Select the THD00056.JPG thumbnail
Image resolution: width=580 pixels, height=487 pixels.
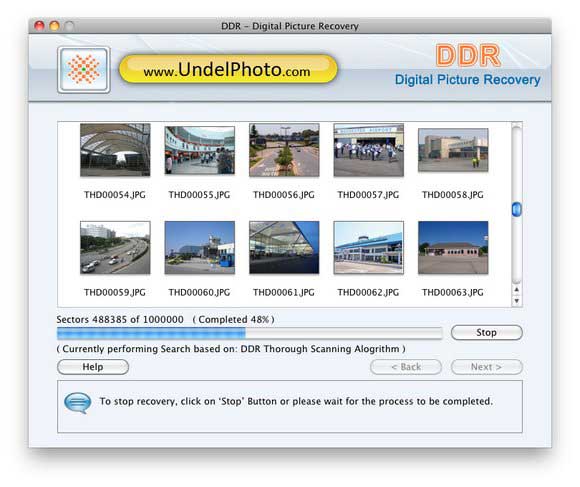pos(284,150)
